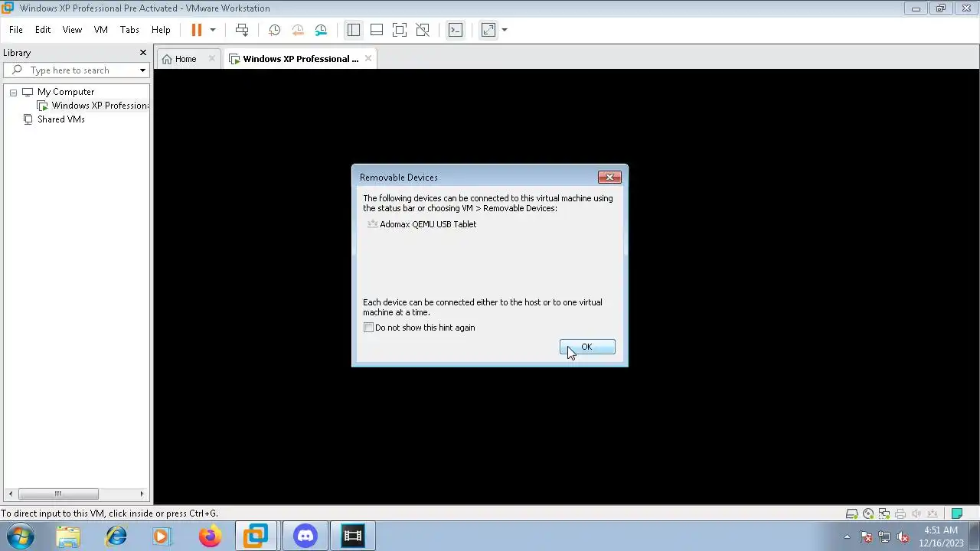Close the Library panel
980x551 pixels.
pos(142,53)
